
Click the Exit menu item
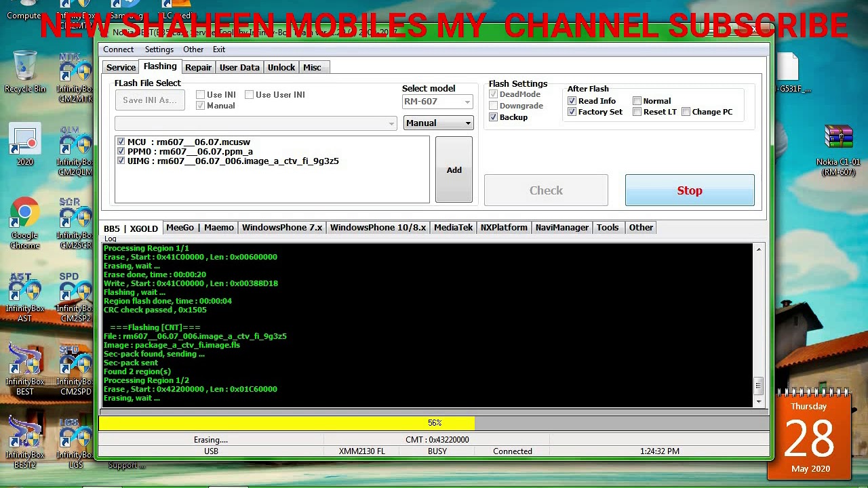click(x=219, y=49)
